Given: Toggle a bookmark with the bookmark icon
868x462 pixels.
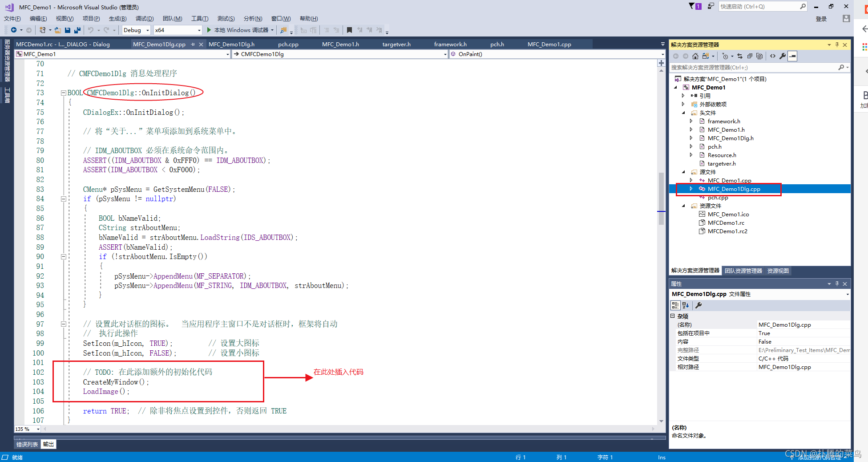Looking at the screenshot, I should (349, 30).
